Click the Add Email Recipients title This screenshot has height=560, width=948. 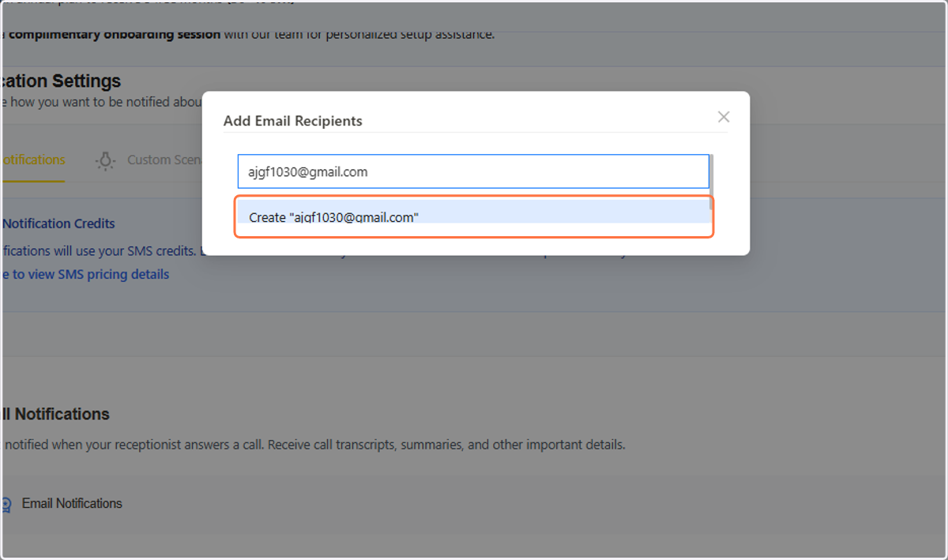292,121
